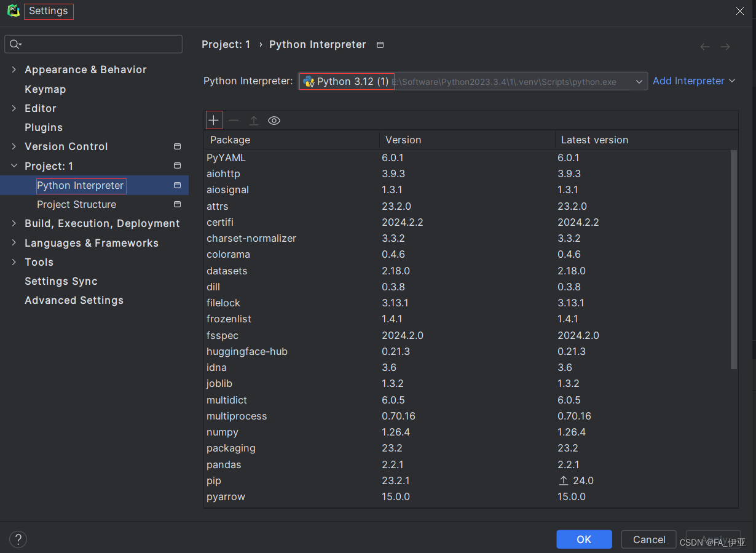Click project-level icon beside Python Interpreter tree item
The height and width of the screenshot is (553, 756).
(177, 185)
